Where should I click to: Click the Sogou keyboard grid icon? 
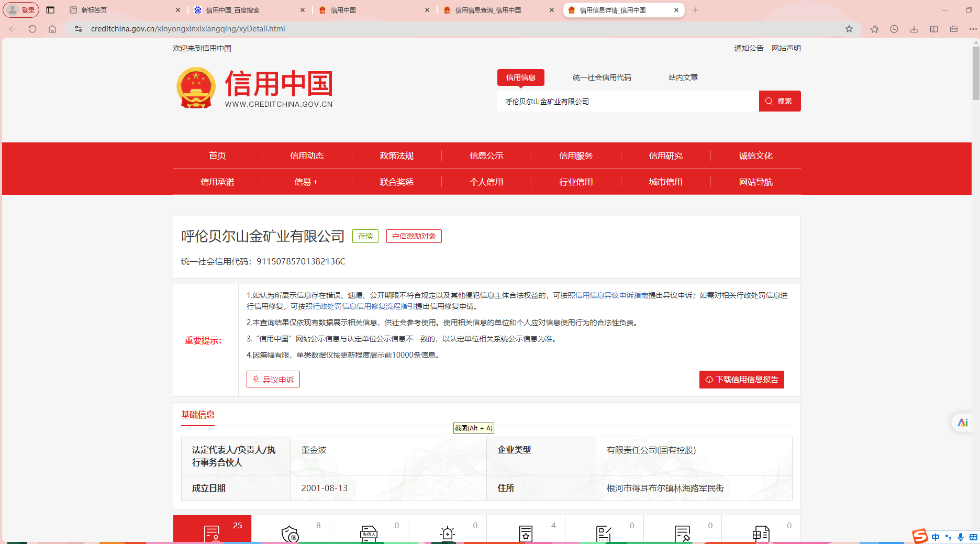point(973,536)
